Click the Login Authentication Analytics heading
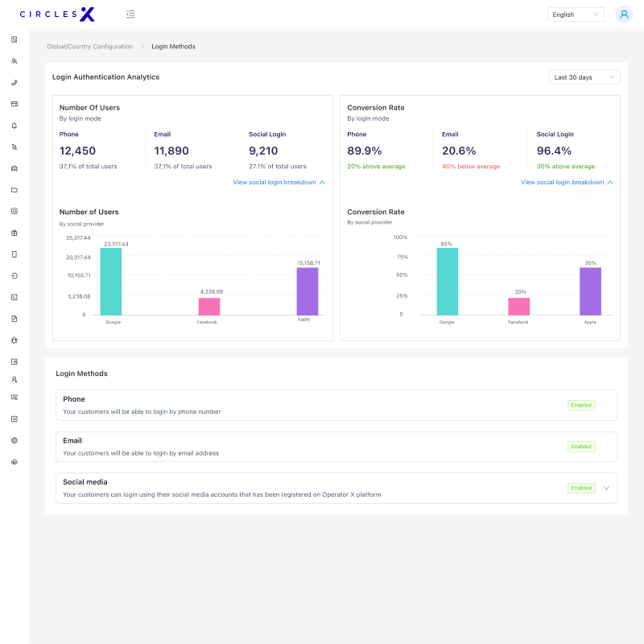The width and height of the screenshot is (644, 644). click(105, 76)
